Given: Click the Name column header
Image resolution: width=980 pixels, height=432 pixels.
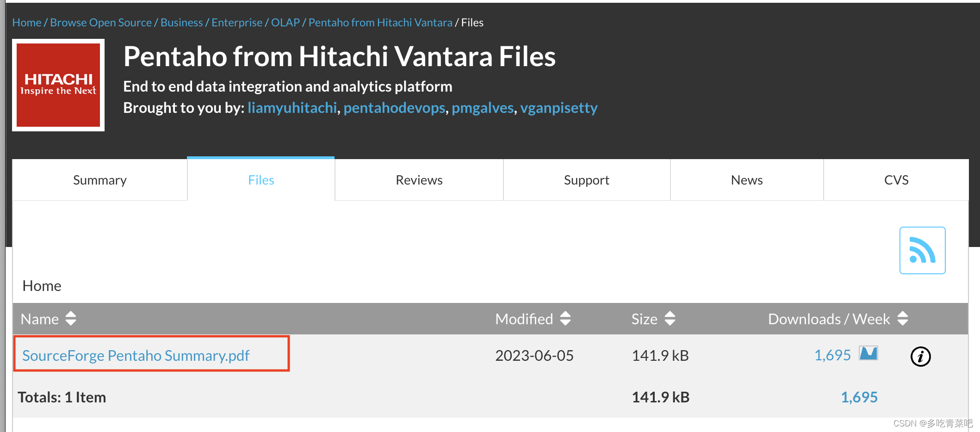Looking at the screenshot, I should (40, 319).
